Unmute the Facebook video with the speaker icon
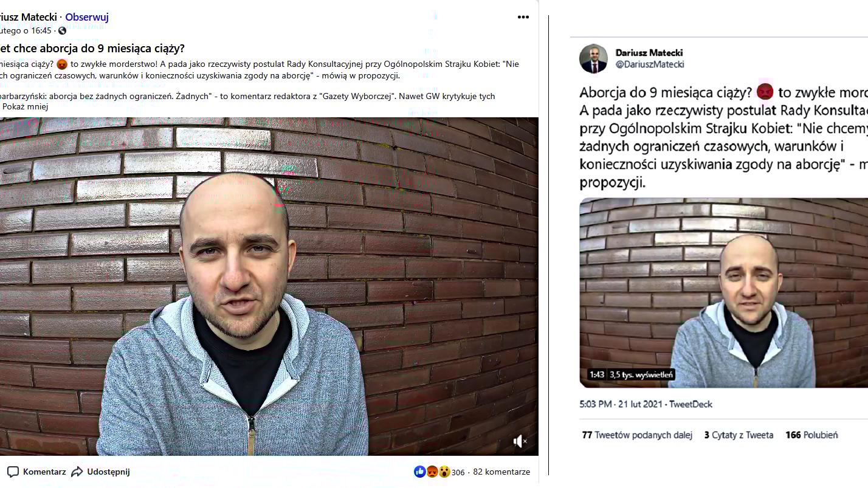The width and height of the screenshot is (868, 488). click(x=520, y=442)
